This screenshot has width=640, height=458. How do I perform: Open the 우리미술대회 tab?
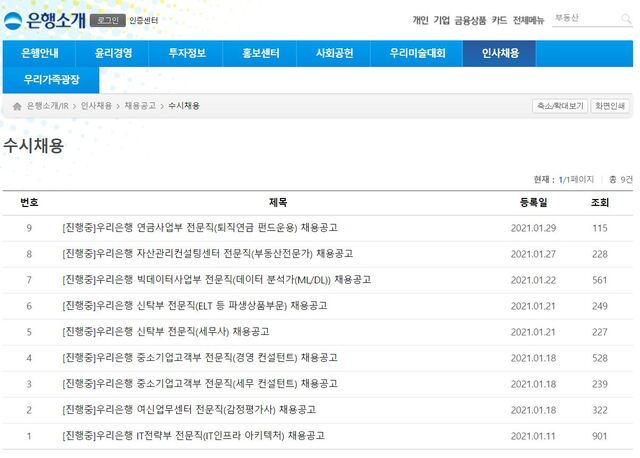(x=416, y=53)
